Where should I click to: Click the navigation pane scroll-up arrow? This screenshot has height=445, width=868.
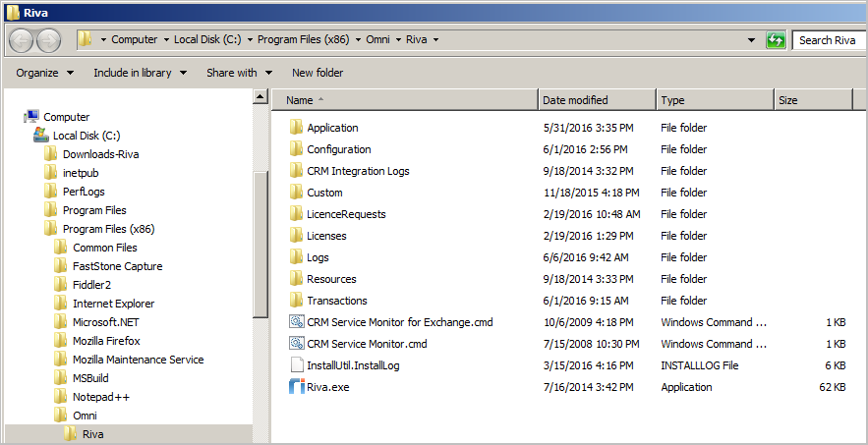tap(260, 97)
